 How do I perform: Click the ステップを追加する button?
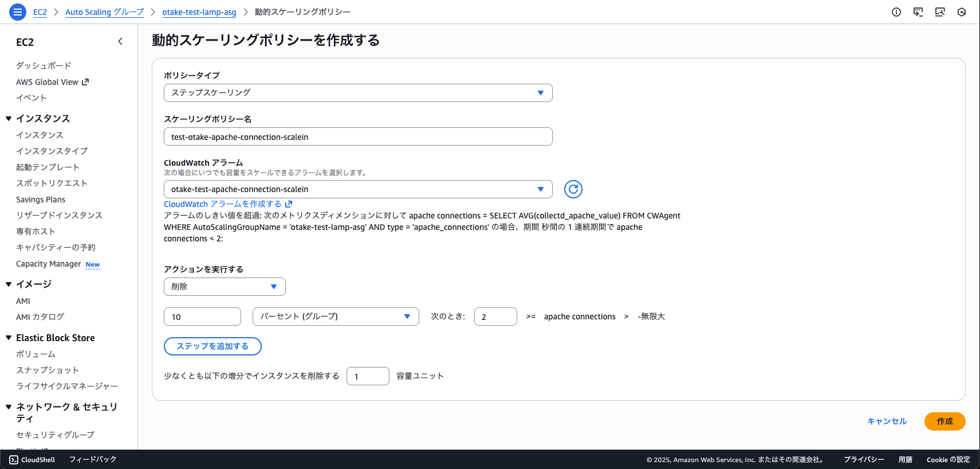click(x=212, y=346)
